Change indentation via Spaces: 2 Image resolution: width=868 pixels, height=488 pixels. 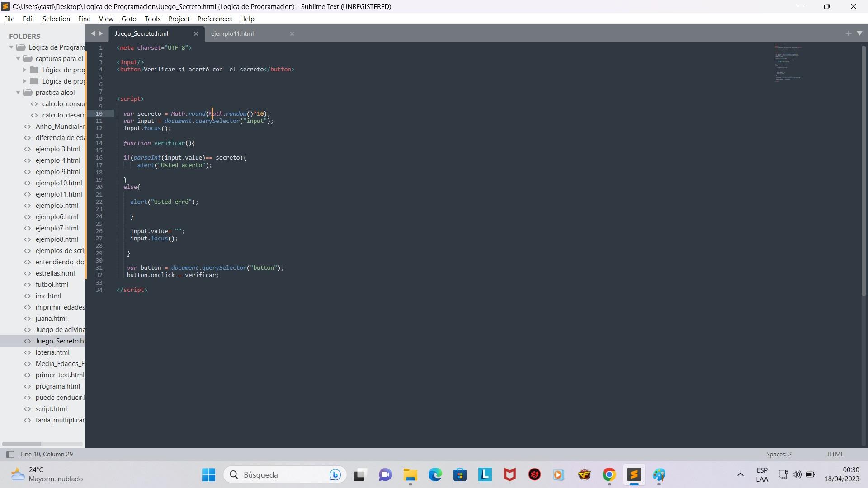coord(778,454)
